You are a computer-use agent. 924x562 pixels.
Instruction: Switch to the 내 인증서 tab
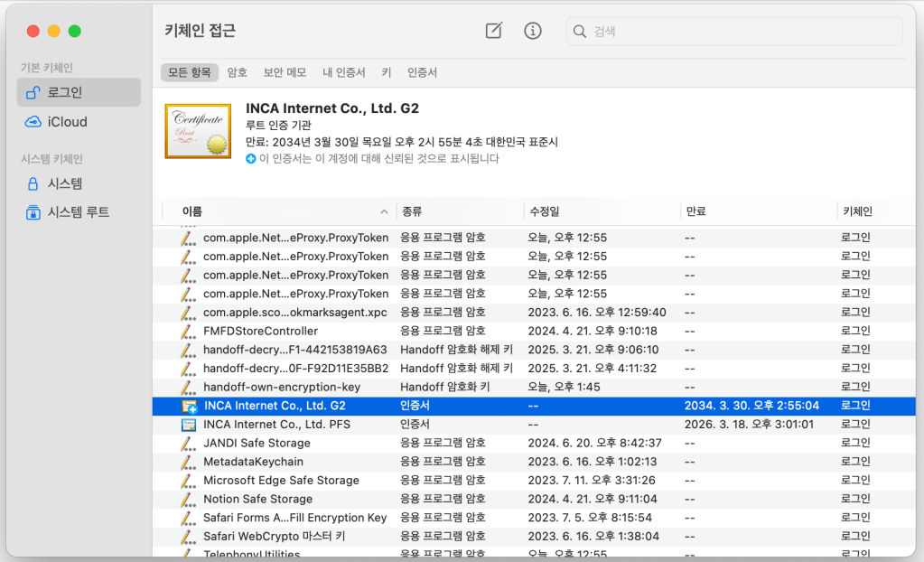coord(344,72)
